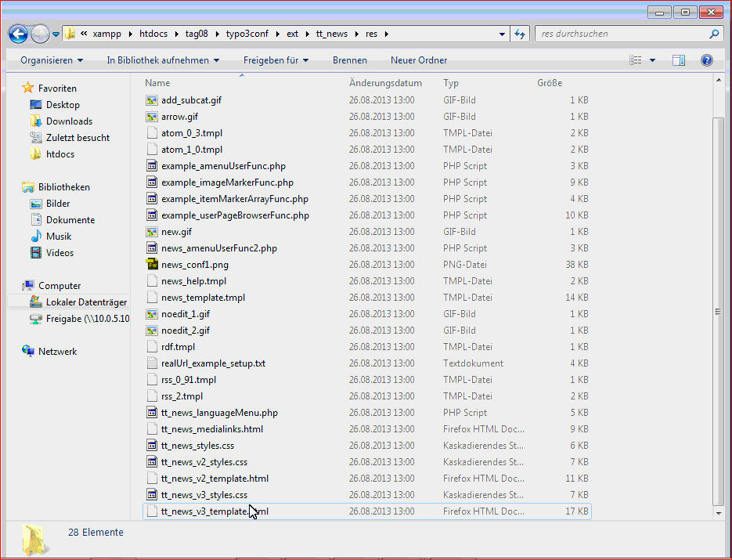This screenshot has width=732, height=560.
Task: Click the realUrl_example_setup.txt file icon
Action: pyautogui.click(x=152, y=363)
